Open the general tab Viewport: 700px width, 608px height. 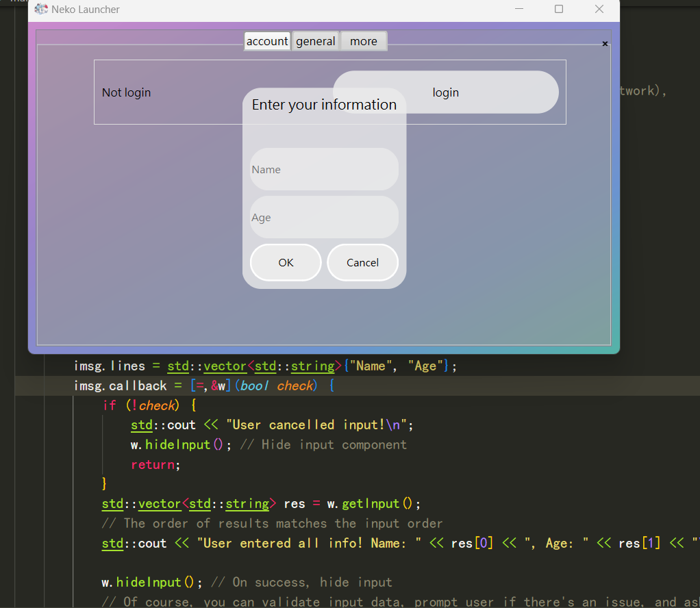point(315,41)
